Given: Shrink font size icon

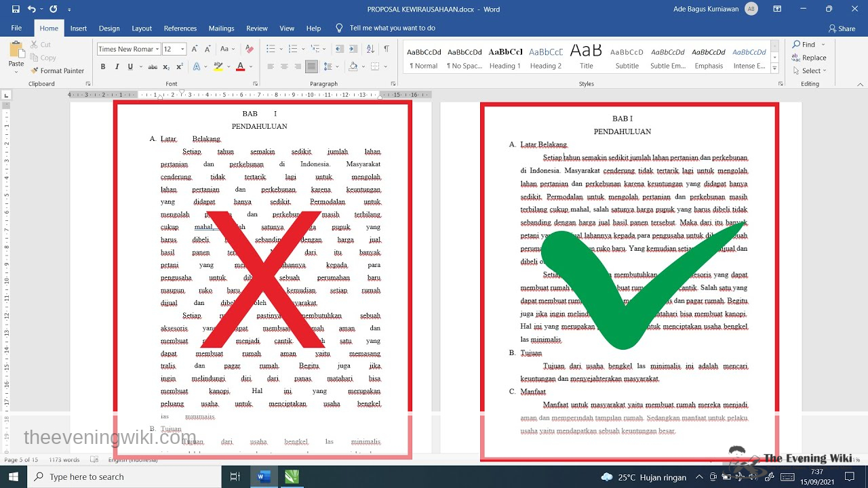Looking at the screenshot, I should coord(208,49).
